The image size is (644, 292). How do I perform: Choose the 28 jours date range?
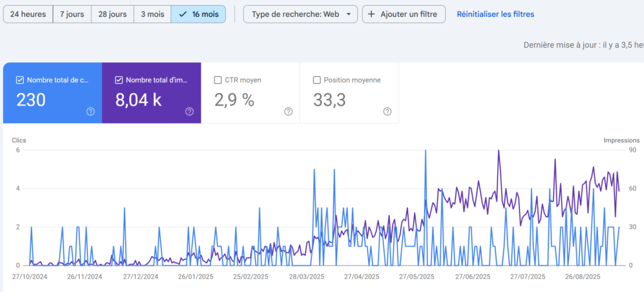(x=112, y=14)
